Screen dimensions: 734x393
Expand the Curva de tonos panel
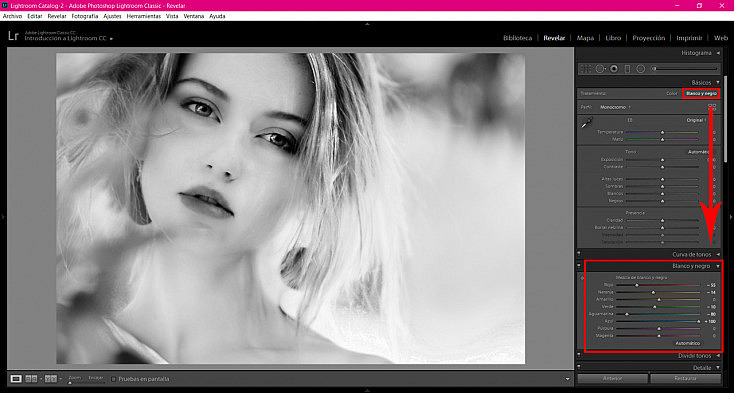pyautogui.click(x=718, y=255)
